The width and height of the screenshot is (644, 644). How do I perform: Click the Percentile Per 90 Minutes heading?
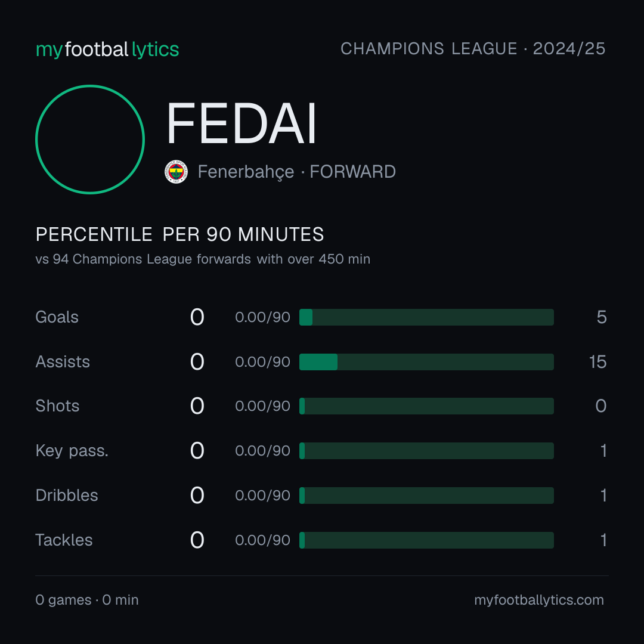point(180,234)
